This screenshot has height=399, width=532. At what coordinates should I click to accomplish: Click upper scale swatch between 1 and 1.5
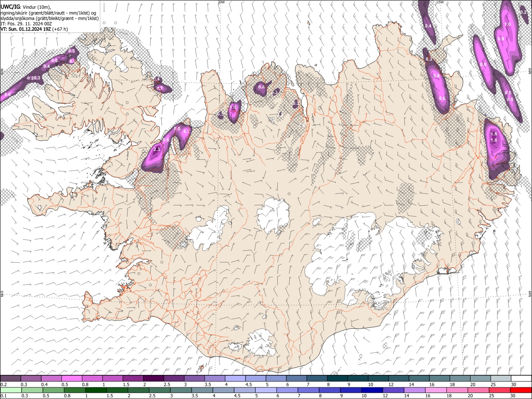[x=113, y=378]
